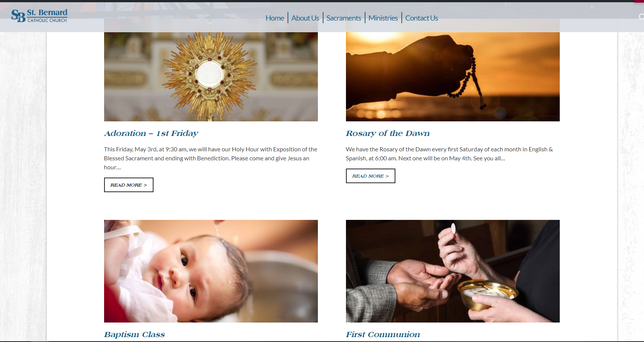Open the monstrance Adoration image

click(x=211, y=76)
